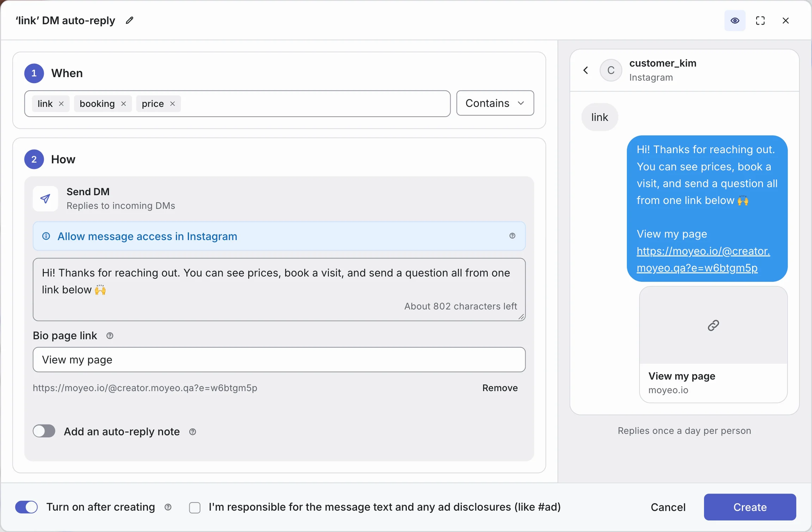The width and height of the screenshot is (812, 532).
Task: Open the Contains match dropdown
Action: tap(495, 103)
